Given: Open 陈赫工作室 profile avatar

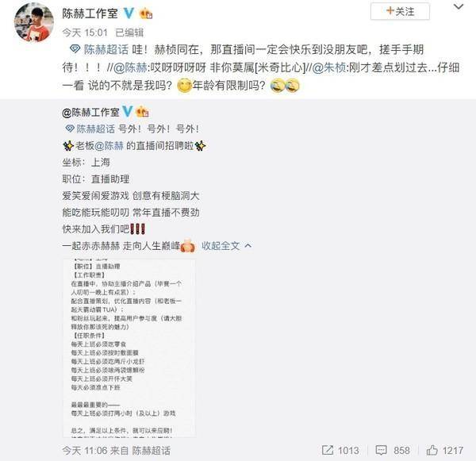Looking at the screenshot, I should coord(34,22).
